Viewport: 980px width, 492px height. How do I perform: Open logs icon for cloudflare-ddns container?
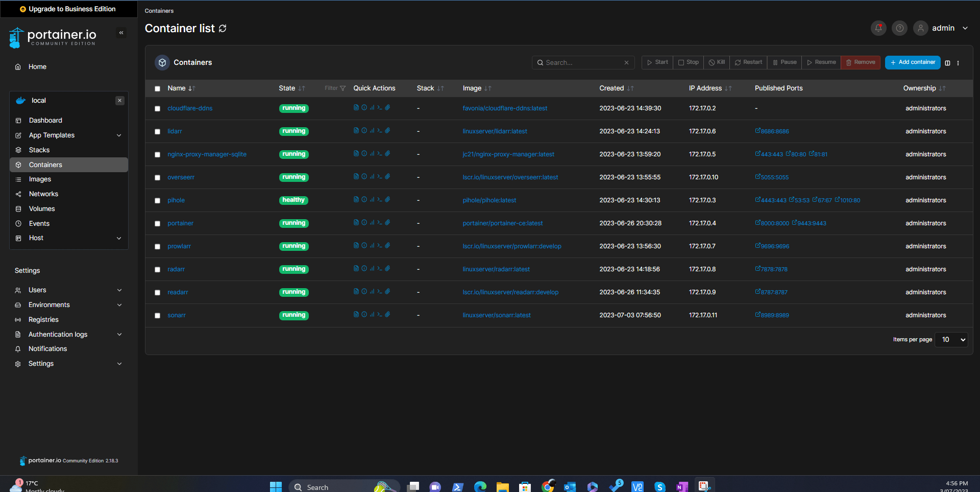click(x=356, y=108)
